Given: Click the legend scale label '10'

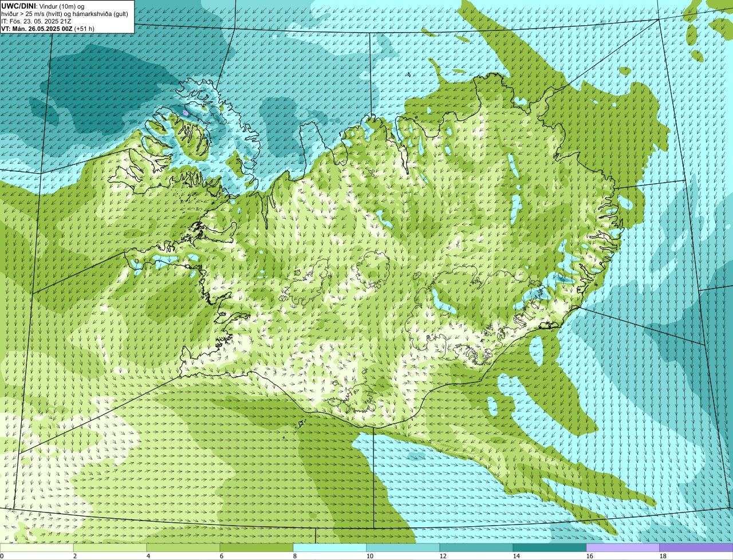Looking at the screenshot, I should point(369,556).
